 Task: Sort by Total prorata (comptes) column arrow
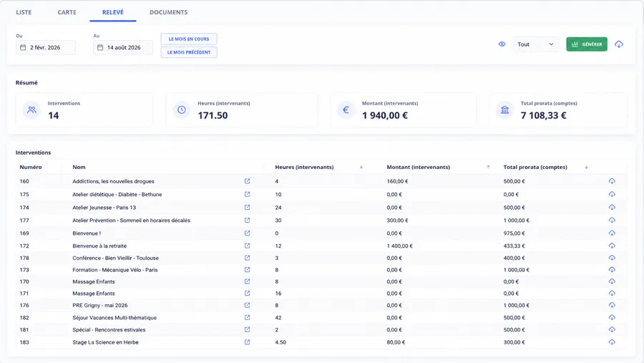[587, 167]
